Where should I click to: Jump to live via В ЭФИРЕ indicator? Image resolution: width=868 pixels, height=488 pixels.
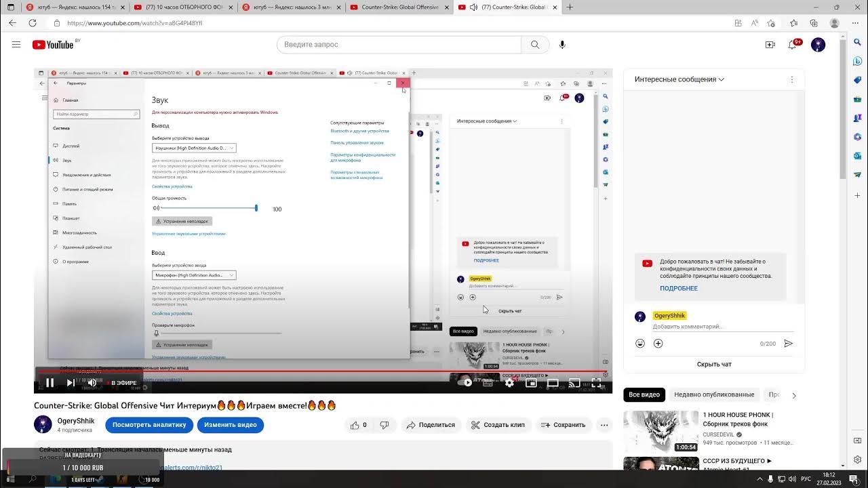(122, 383)
